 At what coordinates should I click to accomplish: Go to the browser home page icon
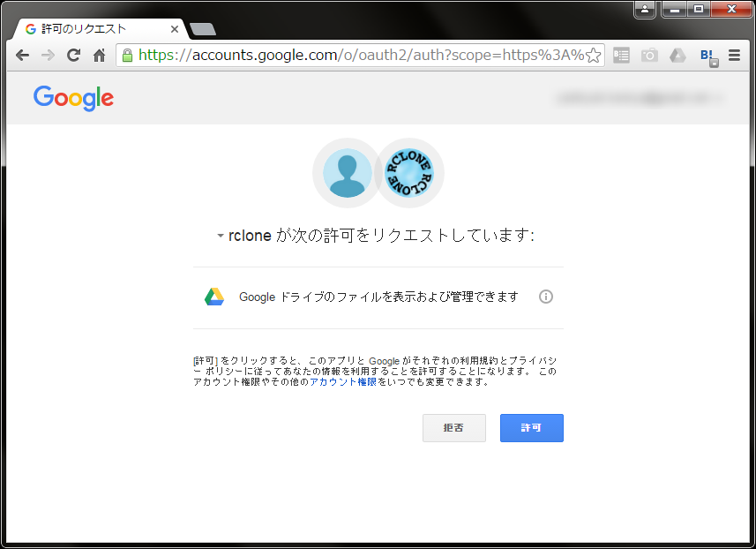click(99, 55)
